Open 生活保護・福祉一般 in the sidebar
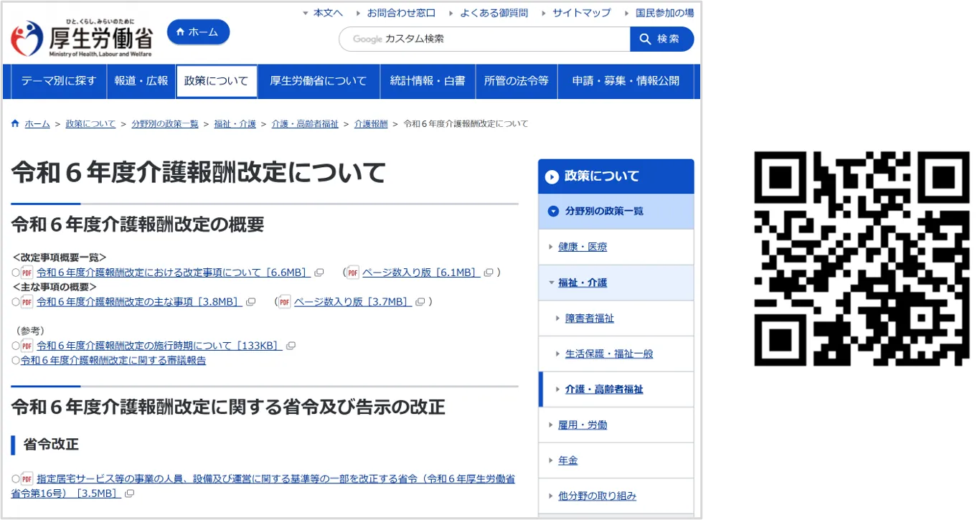980x520 pixels. click(616, 354)
